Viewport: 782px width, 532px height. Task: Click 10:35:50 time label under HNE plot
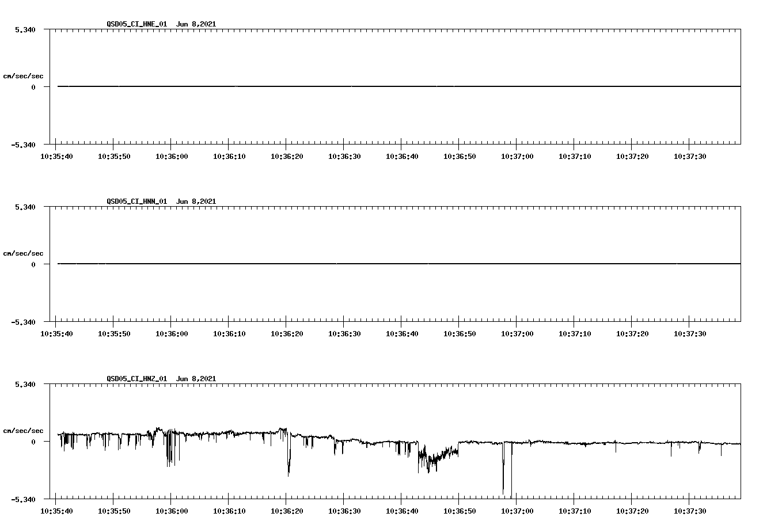tap(114, 157)
